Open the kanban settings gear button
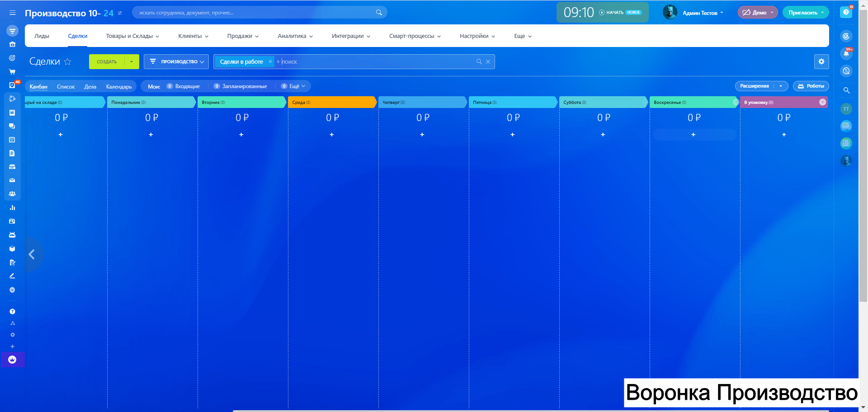Image resolution: width=868 pixels, height=412 pixels. point(821,61)
